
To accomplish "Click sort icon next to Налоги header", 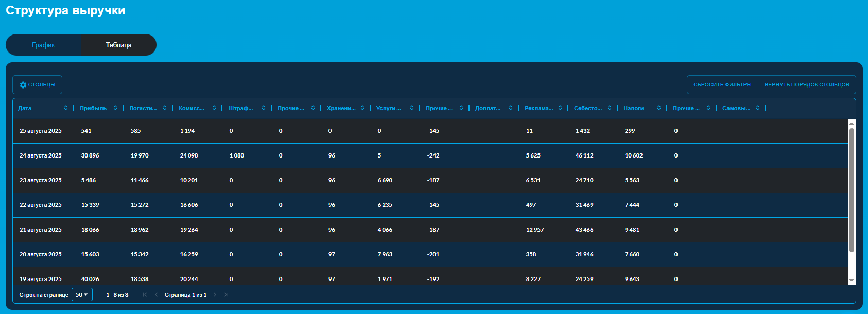I will (659, 108).
